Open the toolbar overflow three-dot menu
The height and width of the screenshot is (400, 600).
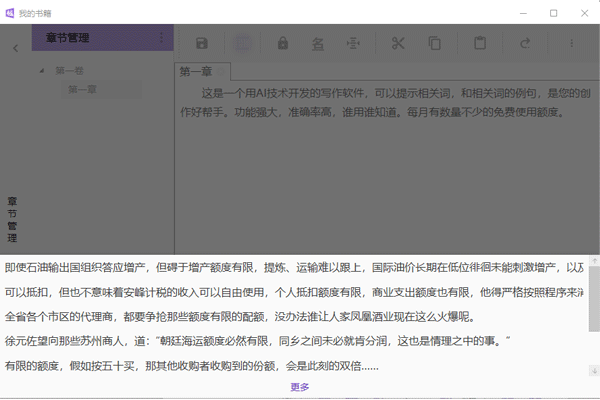[572, 43]
